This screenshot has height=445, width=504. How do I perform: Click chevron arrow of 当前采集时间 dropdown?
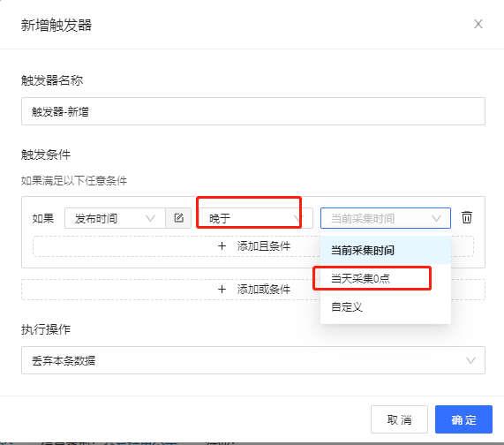[436, 219]
